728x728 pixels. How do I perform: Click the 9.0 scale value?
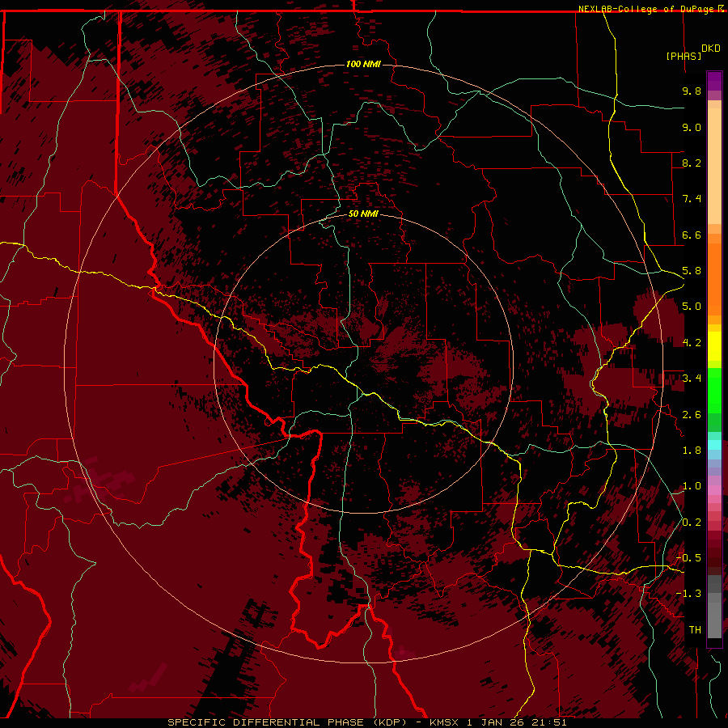point(692,127)
